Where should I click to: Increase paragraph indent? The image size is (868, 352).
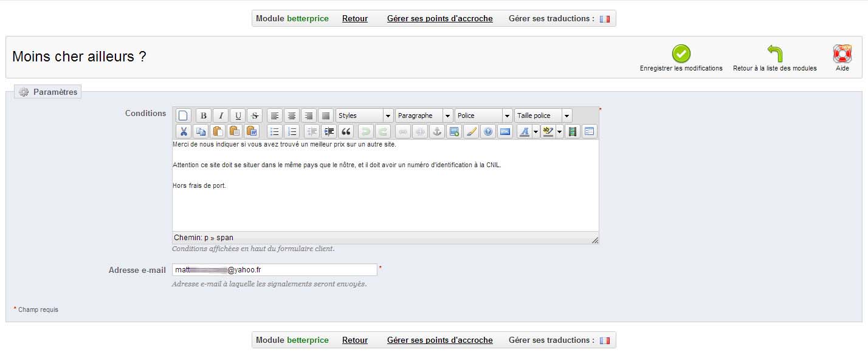tap(329, 131)
